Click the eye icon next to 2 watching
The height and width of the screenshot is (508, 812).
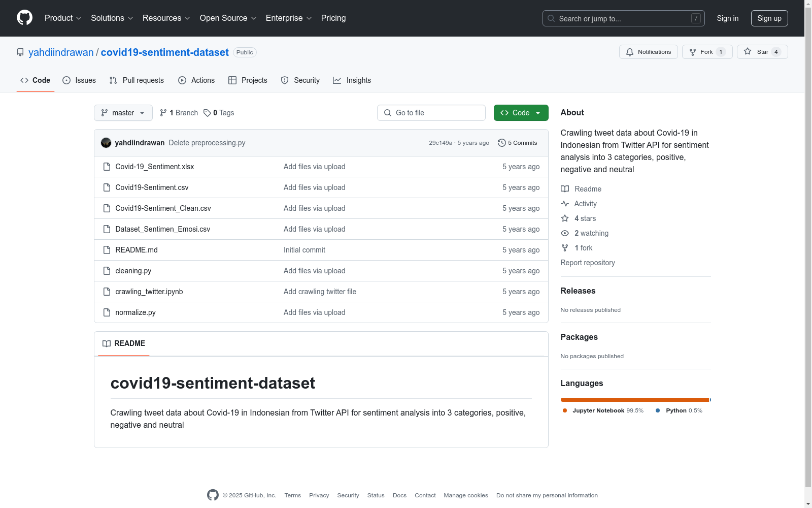pyautogui.click(x=565, y=233)
